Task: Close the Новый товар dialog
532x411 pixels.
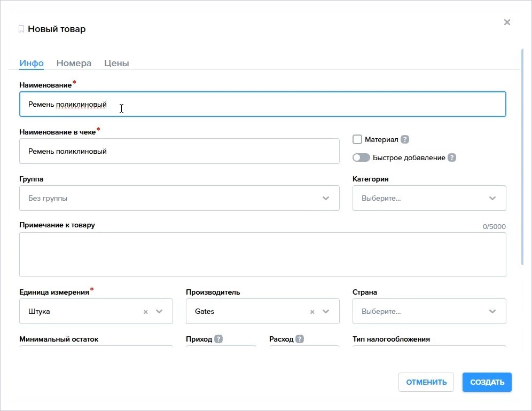Action: (x=507, y=22)
